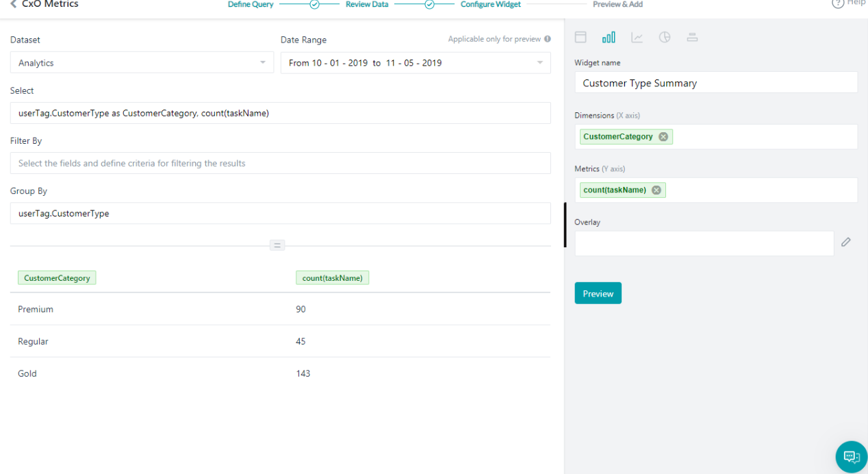Click the Filter By input field

tap(280, 163)
